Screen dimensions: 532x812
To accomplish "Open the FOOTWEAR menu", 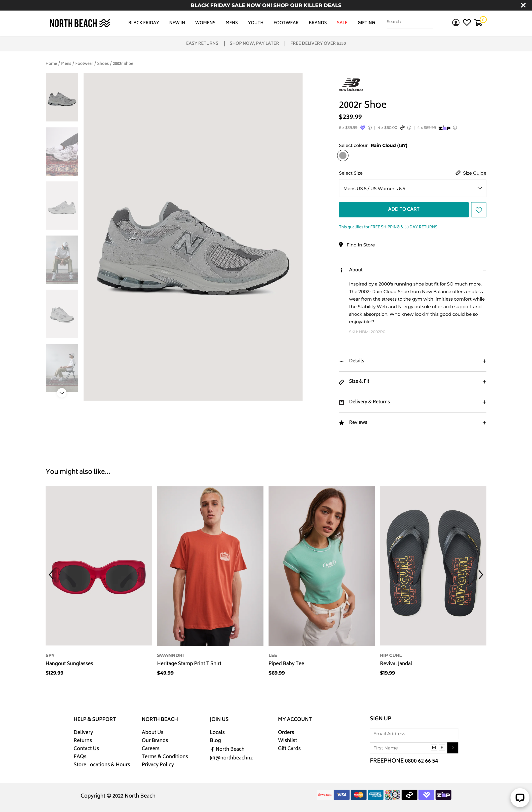I will click(286, 22).
